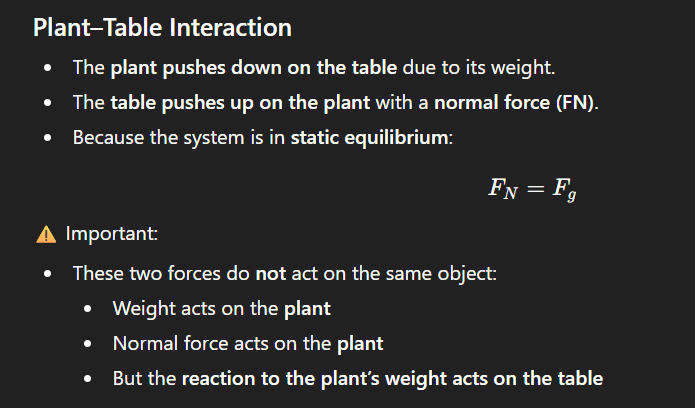Click the "These two forces do" text
Screen dimensions: 695x408
[161, 274]
